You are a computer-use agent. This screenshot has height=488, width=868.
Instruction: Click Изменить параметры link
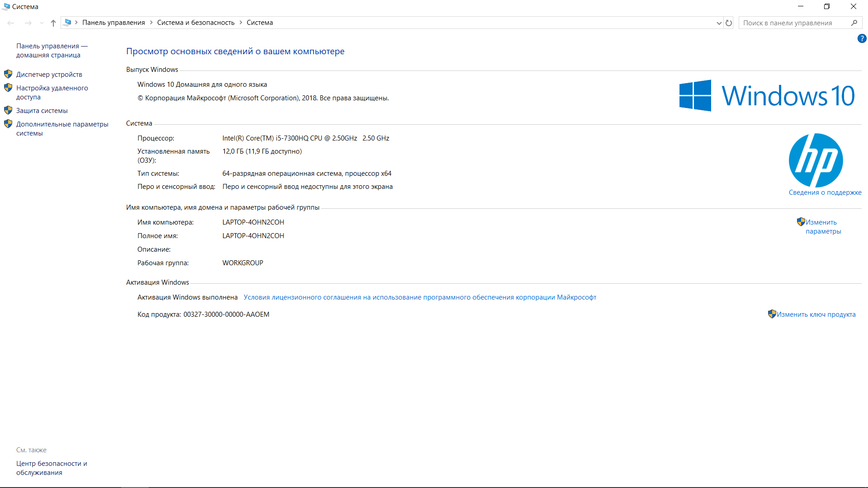tap(823, 227)
